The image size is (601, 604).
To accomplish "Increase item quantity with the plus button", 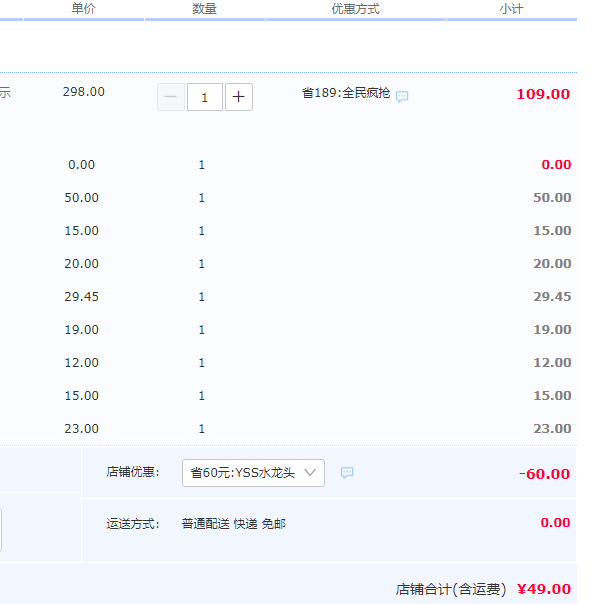I will pos(239,97).
